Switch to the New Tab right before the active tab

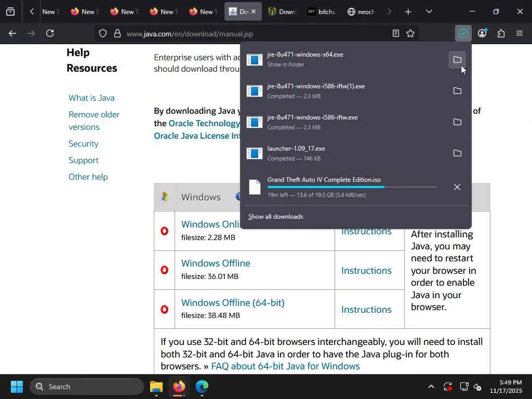coord(203,11)
